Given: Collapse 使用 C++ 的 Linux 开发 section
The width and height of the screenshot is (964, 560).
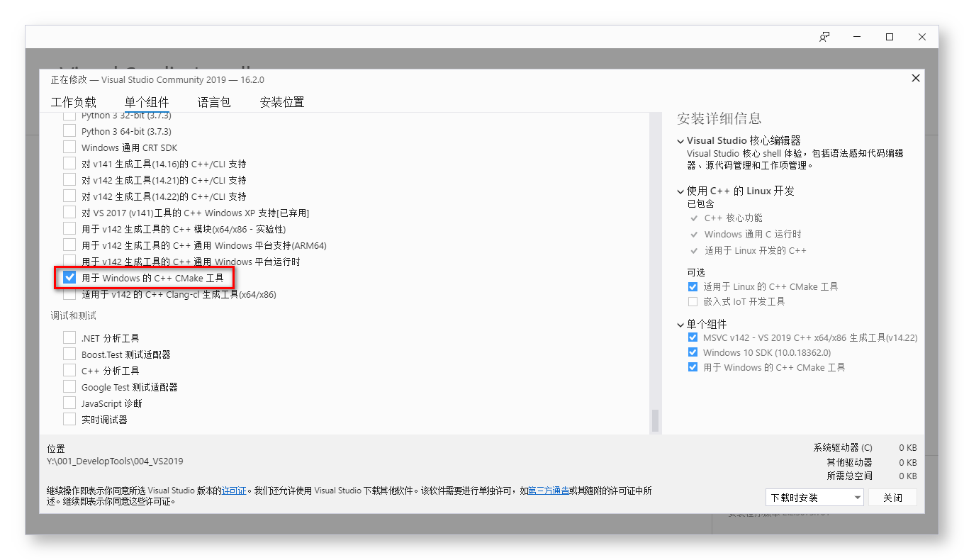Looking at the screenshot, I should (x=680, y=190).
